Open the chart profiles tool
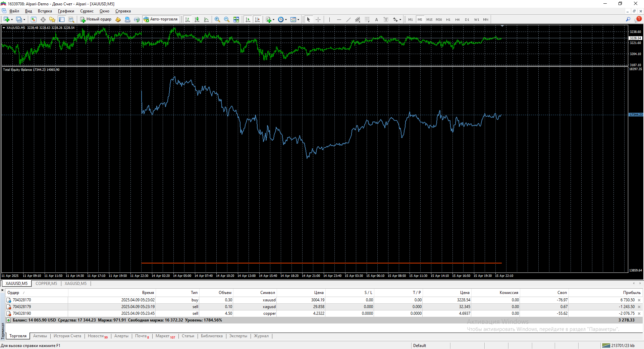Image resolution: width=644 pixels, height=349 pixels. pyautogui.click(x=19, y=19)
